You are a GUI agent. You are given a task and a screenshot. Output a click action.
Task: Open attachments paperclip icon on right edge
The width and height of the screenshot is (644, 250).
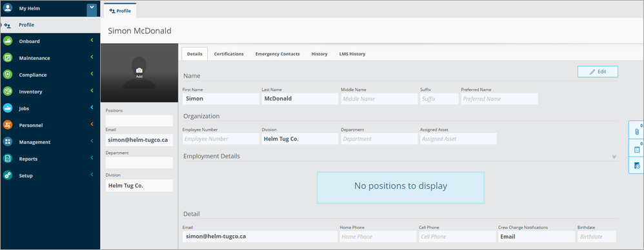tap(637, 131)
